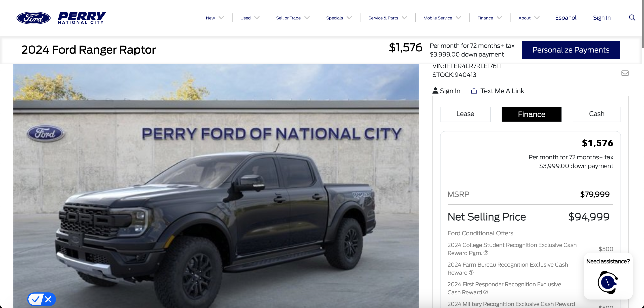This screenshot has height=308, width=644.
Task: Click the email envelope icon
Action: [625, 73]
